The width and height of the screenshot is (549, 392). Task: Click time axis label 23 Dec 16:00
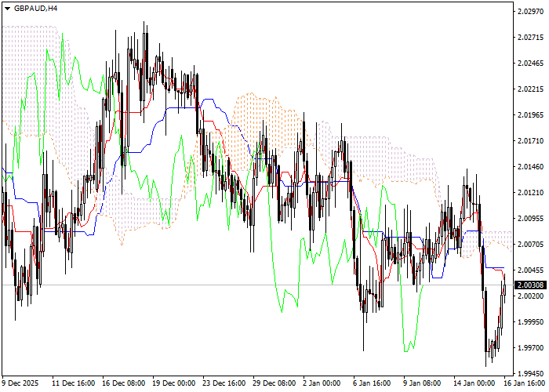tap(224, 383)
